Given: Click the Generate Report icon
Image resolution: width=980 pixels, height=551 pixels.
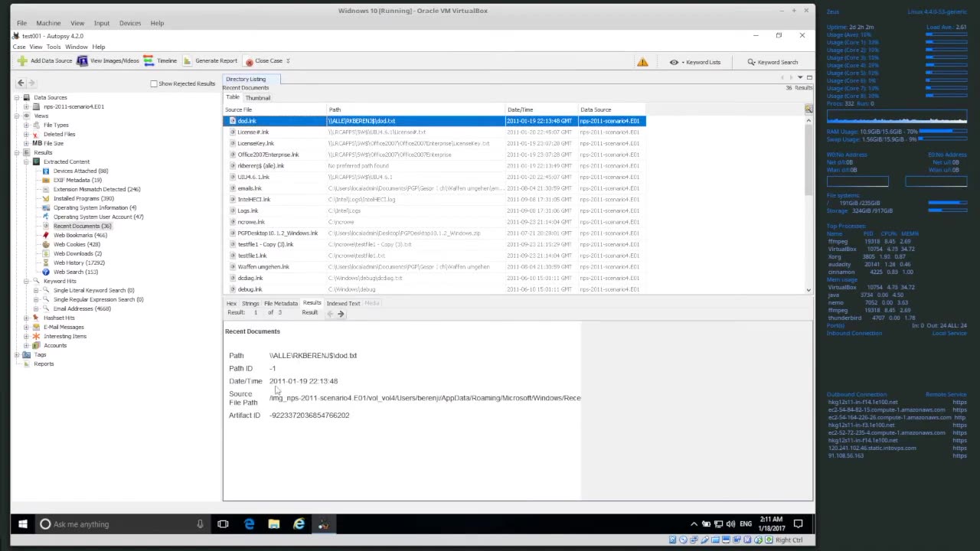Looking at the screenshot, I should (x=186, y=61).
